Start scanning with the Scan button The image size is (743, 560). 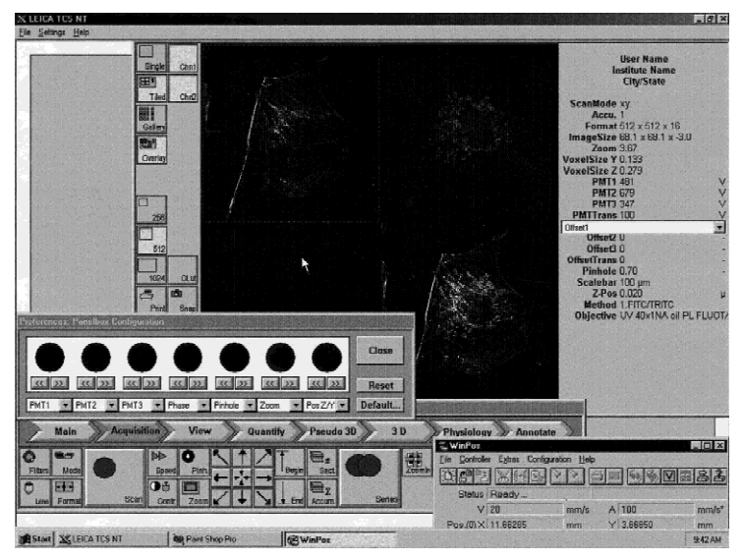[112, 476]
